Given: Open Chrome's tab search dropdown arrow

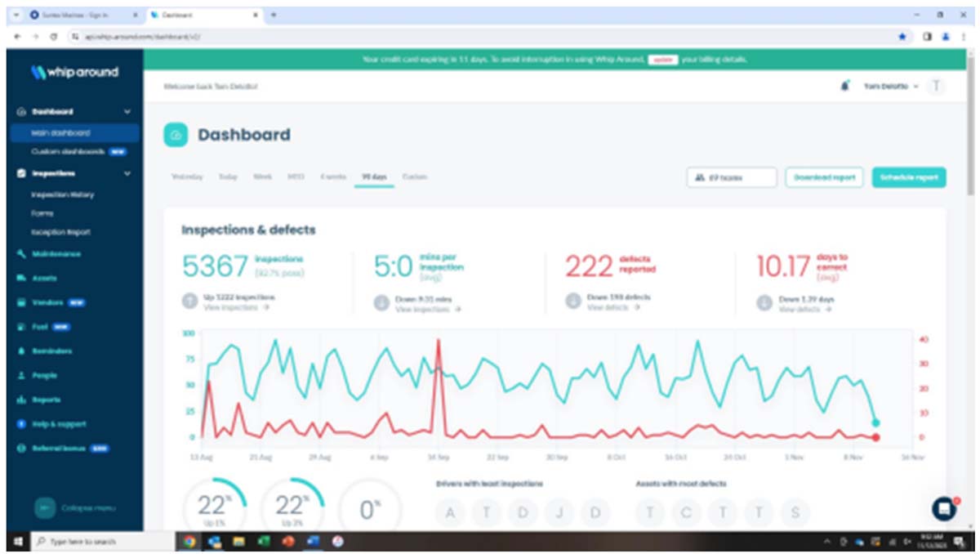Looking at the screenshot, I should (x=17, y=15).
